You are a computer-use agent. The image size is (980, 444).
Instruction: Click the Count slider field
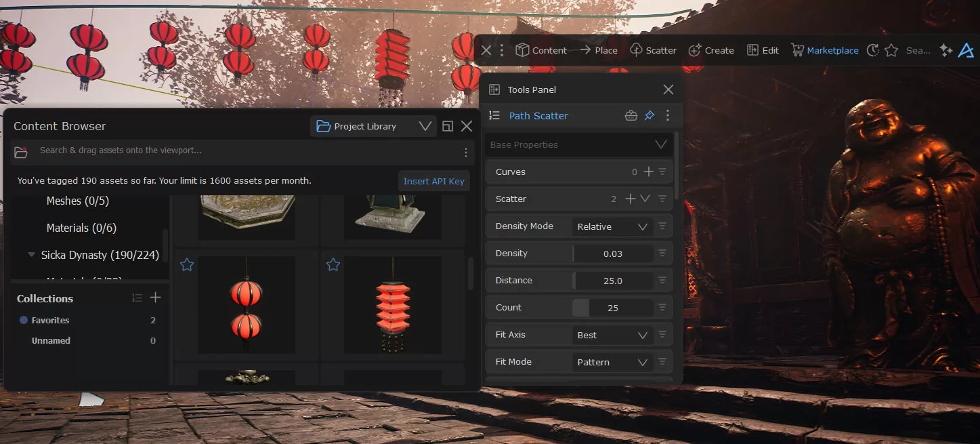pyautogui.click(x=612, y=308)
